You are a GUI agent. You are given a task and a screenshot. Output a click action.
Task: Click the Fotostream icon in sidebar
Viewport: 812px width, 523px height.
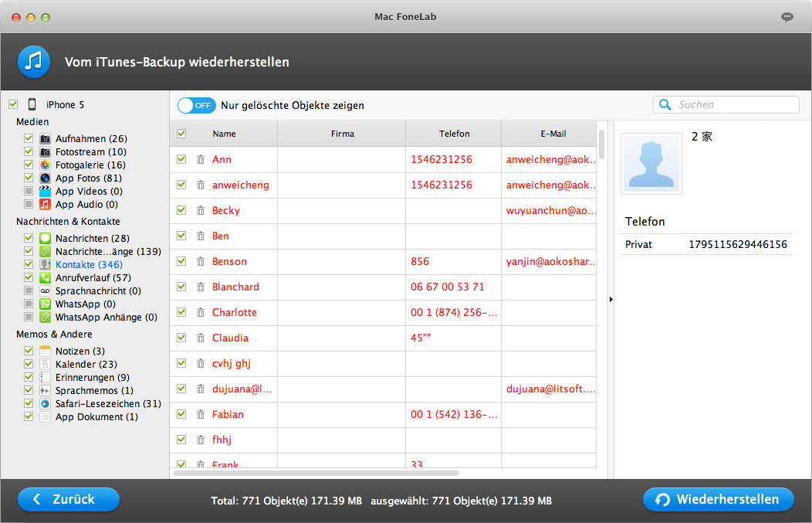(x=45, y=152)
